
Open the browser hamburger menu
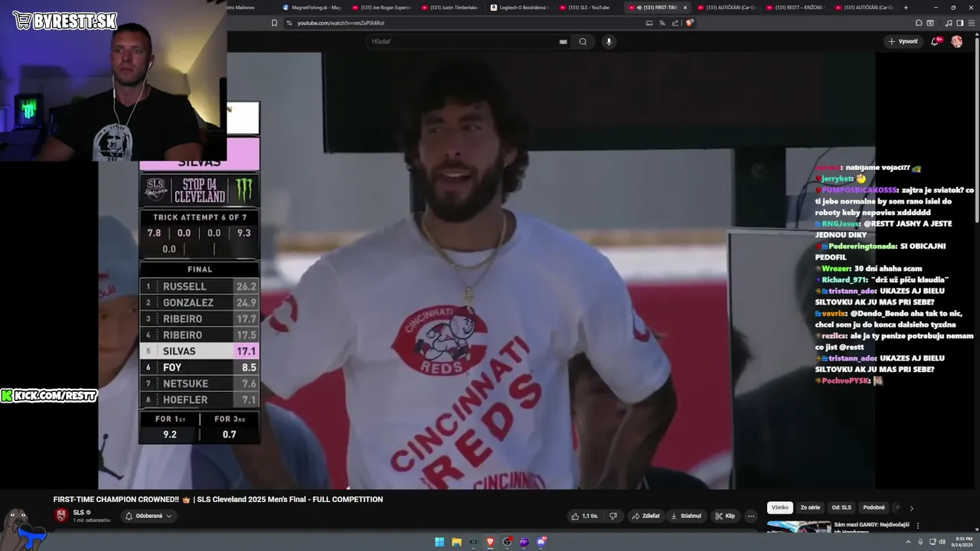click(x=971, y=23)
